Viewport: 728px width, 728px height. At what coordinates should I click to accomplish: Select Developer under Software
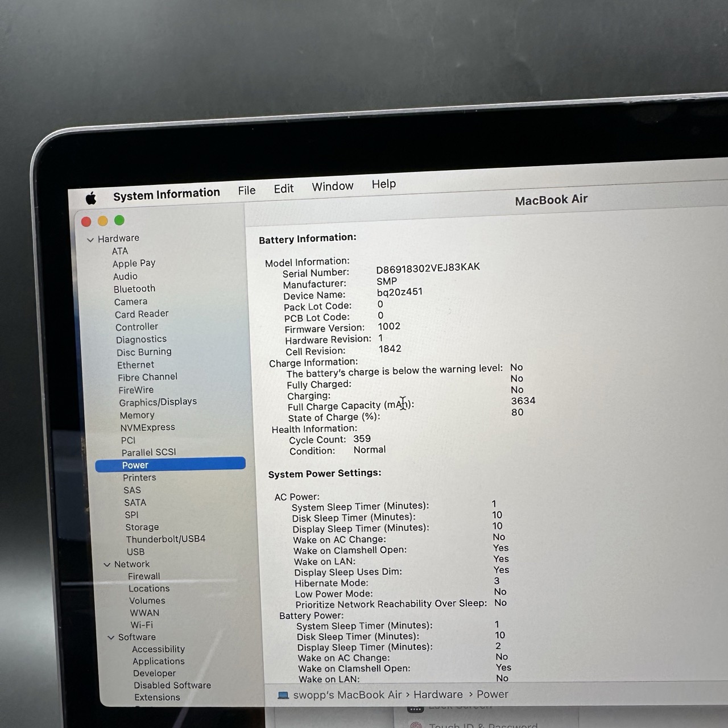point(154,673)
